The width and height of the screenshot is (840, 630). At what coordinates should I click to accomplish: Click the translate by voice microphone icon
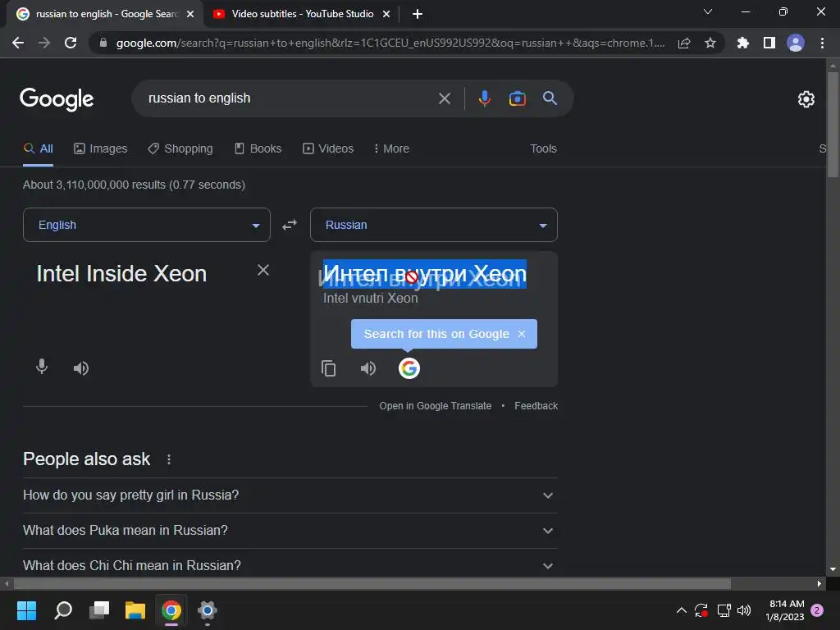coord(42,367)
